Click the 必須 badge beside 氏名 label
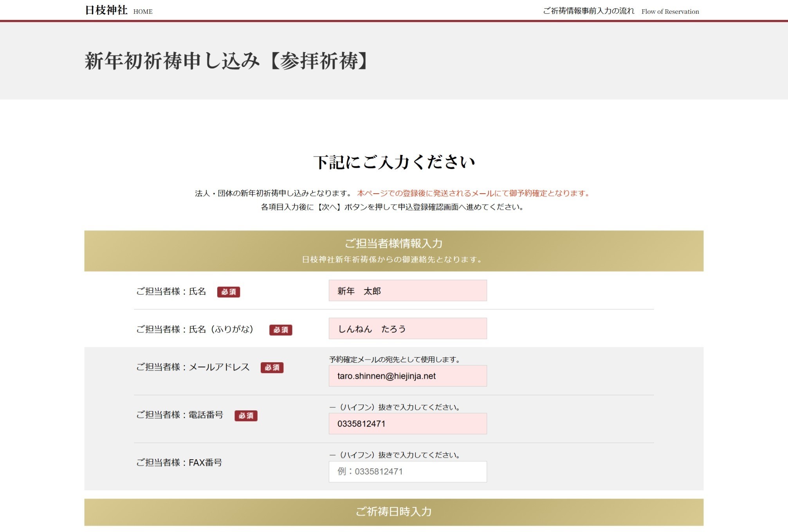Image resolution: width=788 pixels, height=532 pixels. click(229, 292)
